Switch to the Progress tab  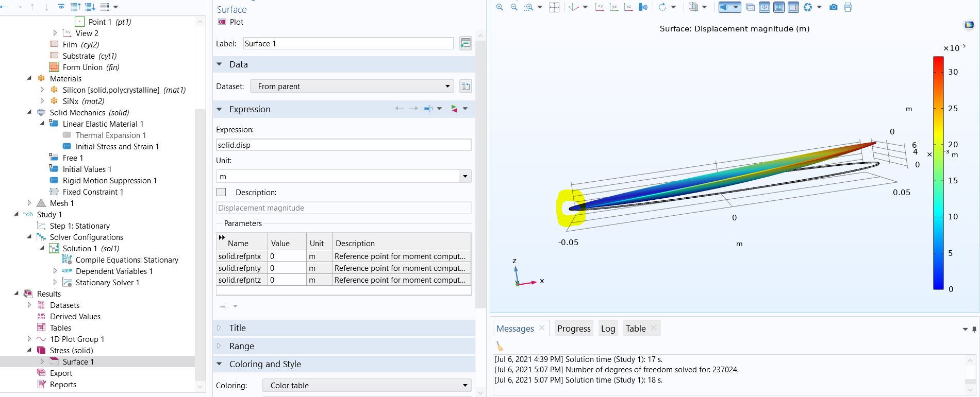(573, 329)
